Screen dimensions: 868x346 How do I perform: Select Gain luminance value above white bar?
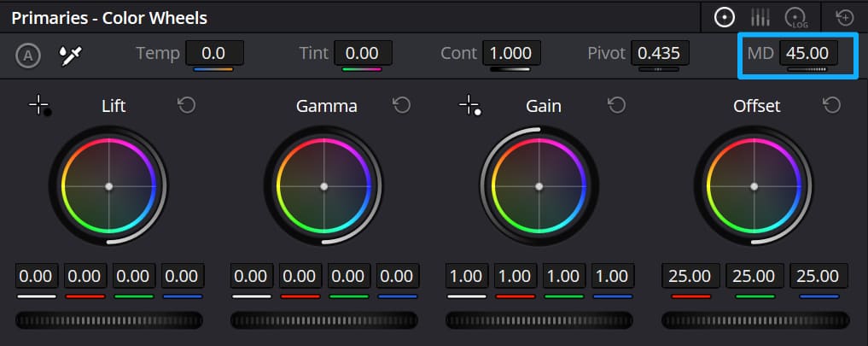467,276
